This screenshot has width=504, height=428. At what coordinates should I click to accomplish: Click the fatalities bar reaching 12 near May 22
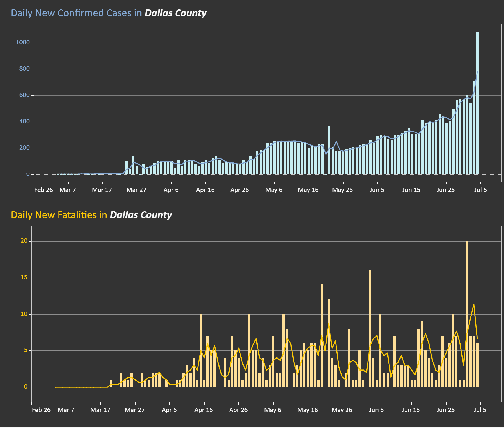[329, 343]
